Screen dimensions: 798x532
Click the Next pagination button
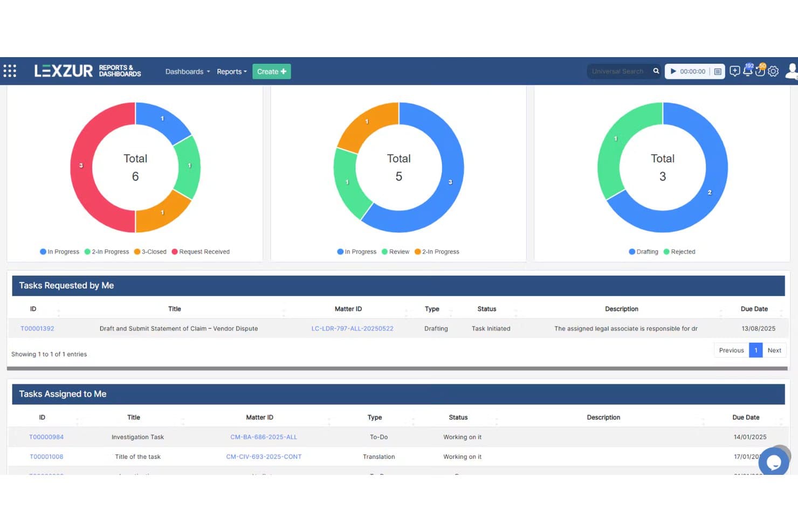774,350
